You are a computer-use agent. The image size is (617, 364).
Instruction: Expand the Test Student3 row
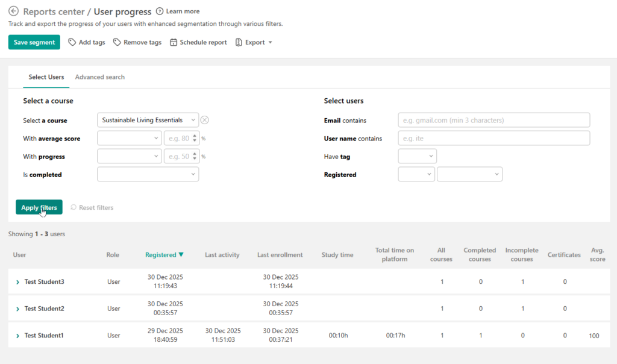[x=17, y=282]
